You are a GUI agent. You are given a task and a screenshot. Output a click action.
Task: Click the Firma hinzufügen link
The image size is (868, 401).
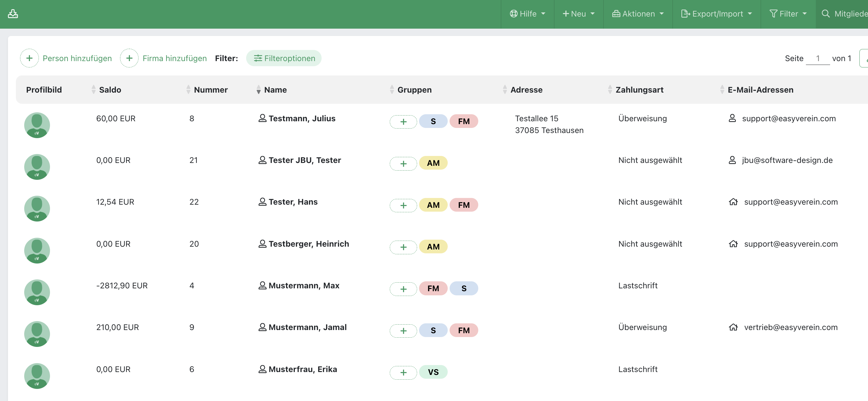174,58
